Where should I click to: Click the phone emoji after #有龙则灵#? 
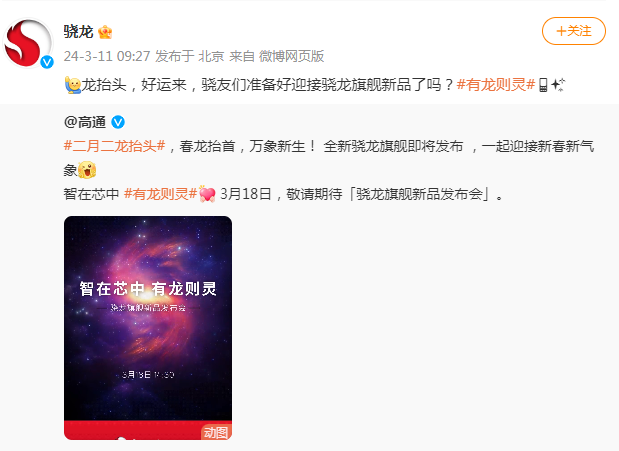click(543, 85)
